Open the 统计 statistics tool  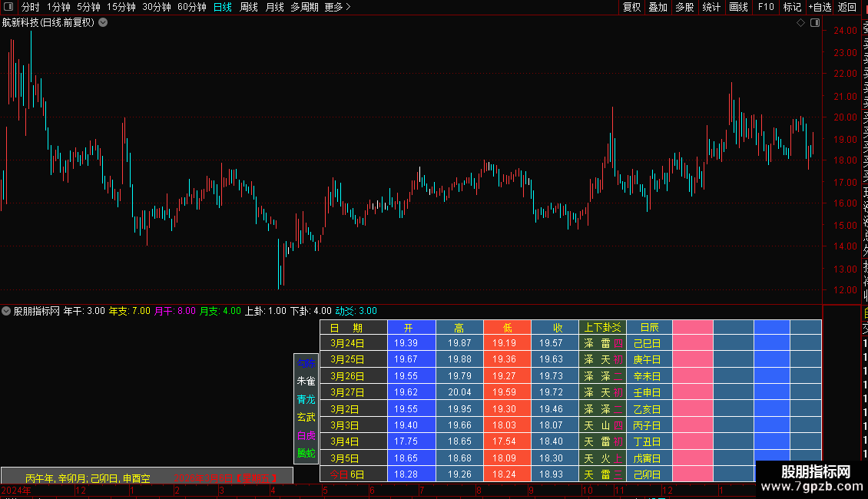[x=711, y=7]
